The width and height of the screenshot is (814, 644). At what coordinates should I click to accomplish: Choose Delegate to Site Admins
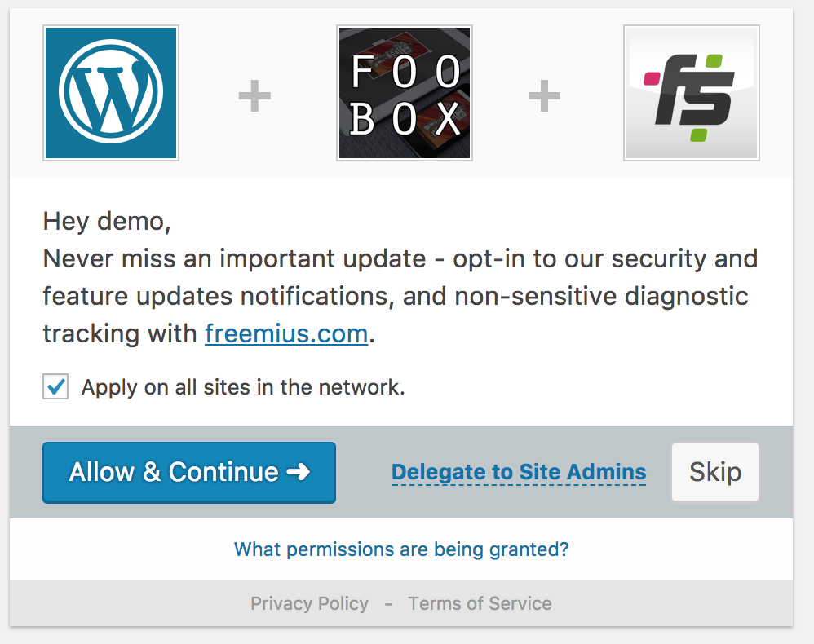click(x=519, y=472)
